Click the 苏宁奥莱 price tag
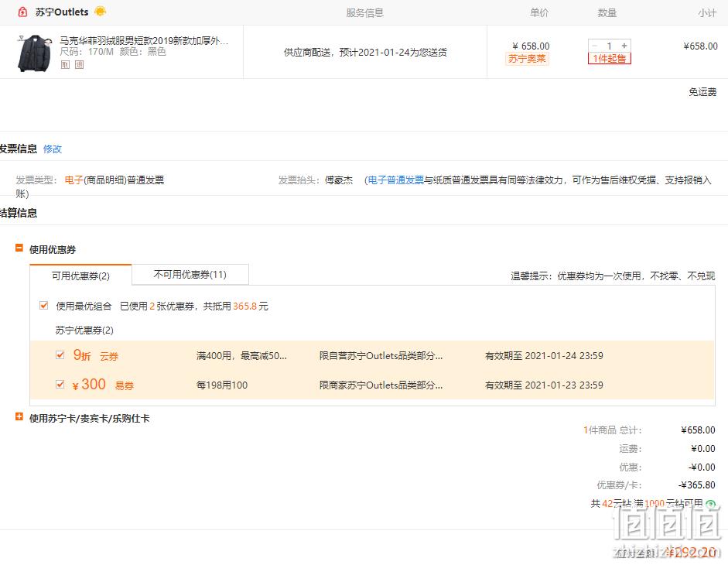This screenshot has height=565, width=728. 527,59
